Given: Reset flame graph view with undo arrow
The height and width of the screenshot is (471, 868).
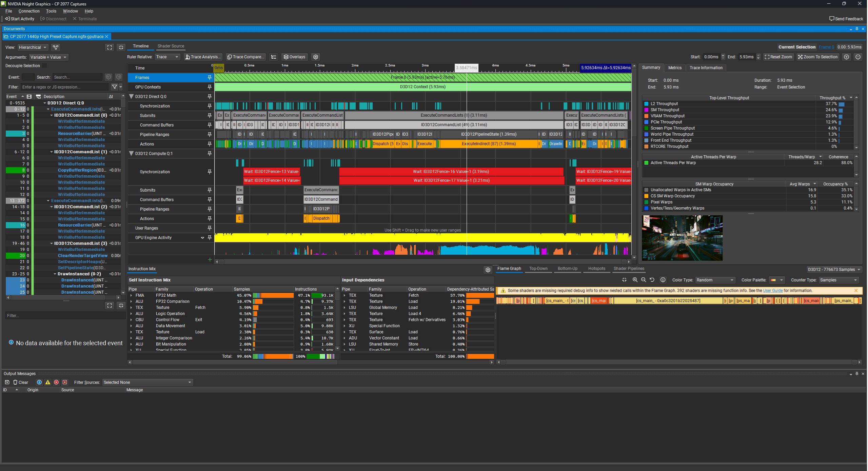Looking at the screenshot, I should (652, 280).
